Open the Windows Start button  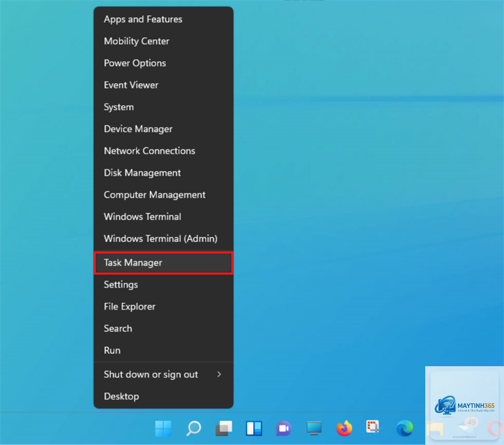coord(163,428)
